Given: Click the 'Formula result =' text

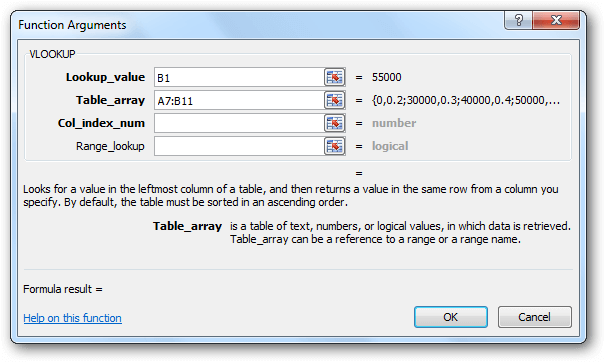Looking at the screenshot, I should 63,289.
